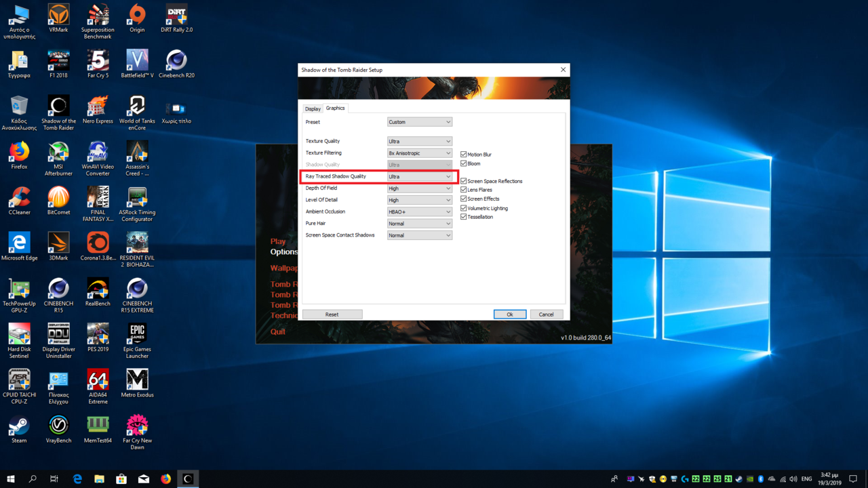Select the World of Tanks enCore icon
This screenshot has width=868, height=488.
pos(137,113)
